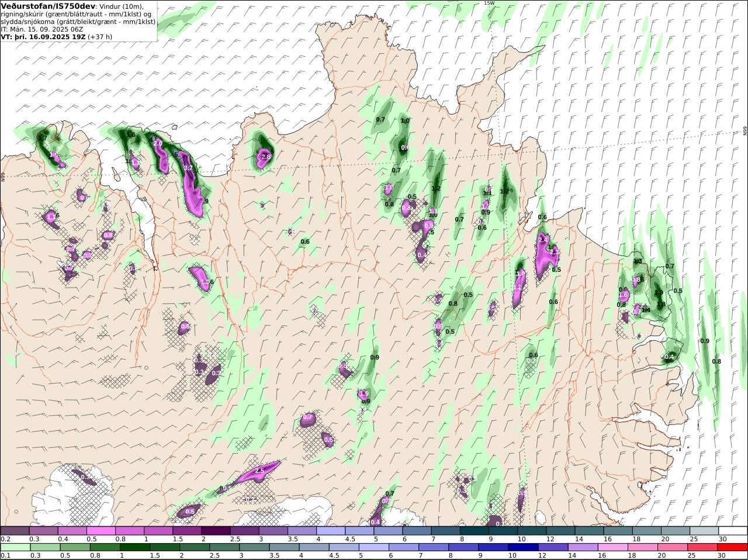This screenshot has width=748, height=560.
Task: Click the lower legend swatch starting at 25
Action: pyautogui.click(x=702, y=547)
